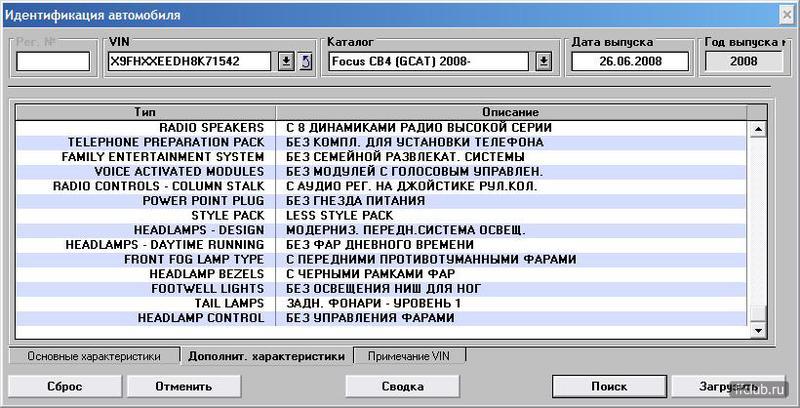This screenshot has width=800, height=408.
Task: Select the POWER POINT PLUG row
Action: (x=381, y=201)
